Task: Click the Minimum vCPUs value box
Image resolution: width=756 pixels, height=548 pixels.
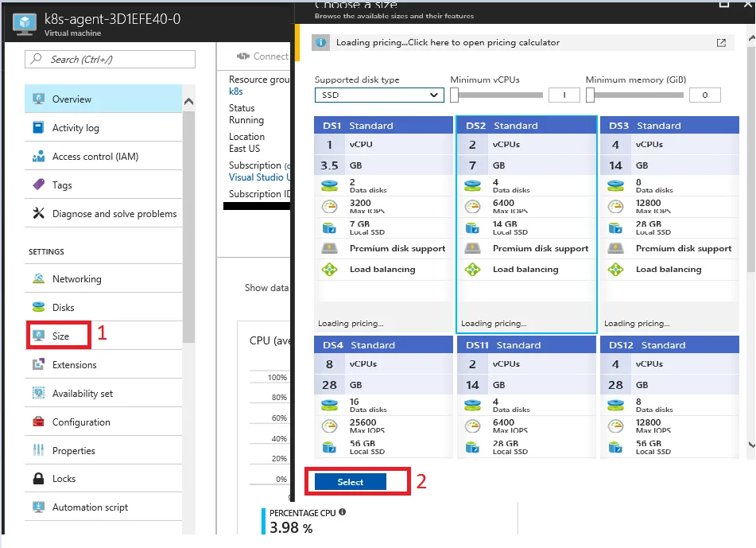Action: pos(564,95)
